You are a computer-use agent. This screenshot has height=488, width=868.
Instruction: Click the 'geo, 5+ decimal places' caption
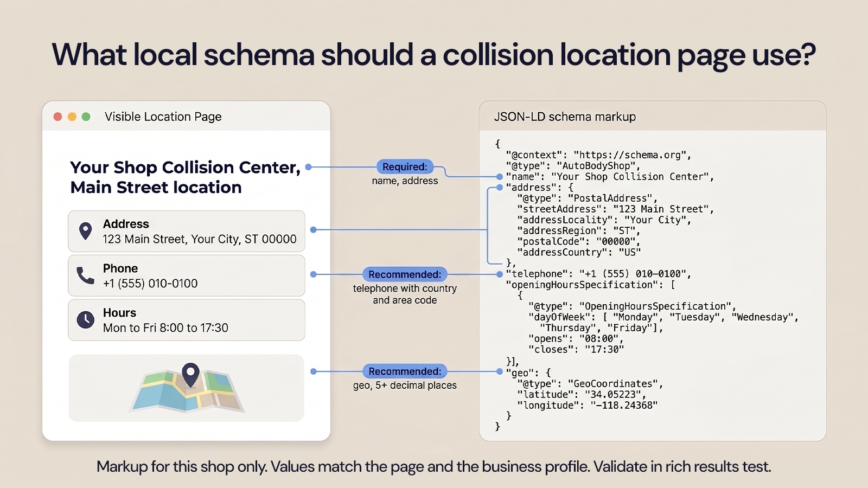pos(405,386)
